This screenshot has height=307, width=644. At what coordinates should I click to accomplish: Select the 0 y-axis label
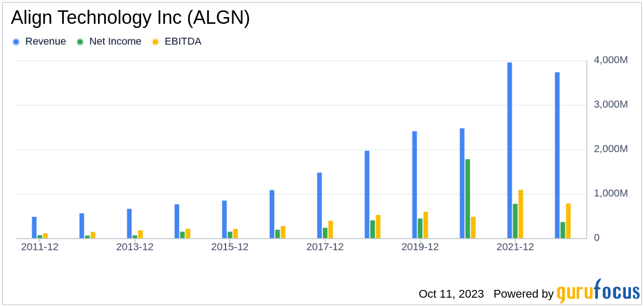coord(596,238)
